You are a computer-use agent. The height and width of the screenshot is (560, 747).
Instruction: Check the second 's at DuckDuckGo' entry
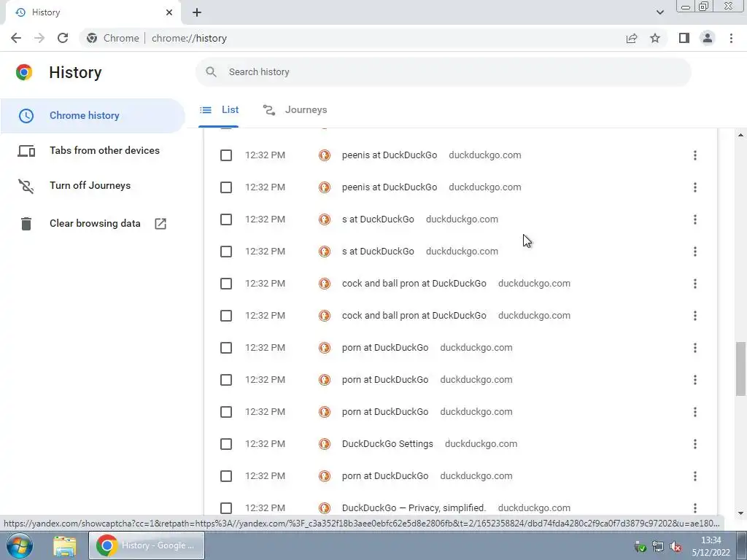[x=226, y=252]
